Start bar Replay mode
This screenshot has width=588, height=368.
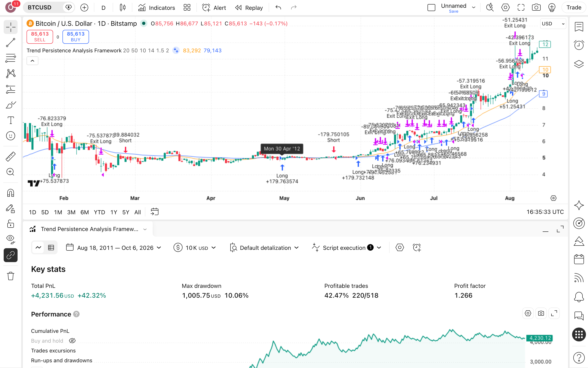pos(249,8)
